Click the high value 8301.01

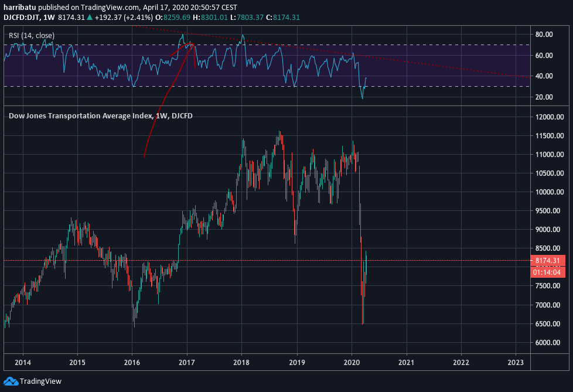(214, 17)
